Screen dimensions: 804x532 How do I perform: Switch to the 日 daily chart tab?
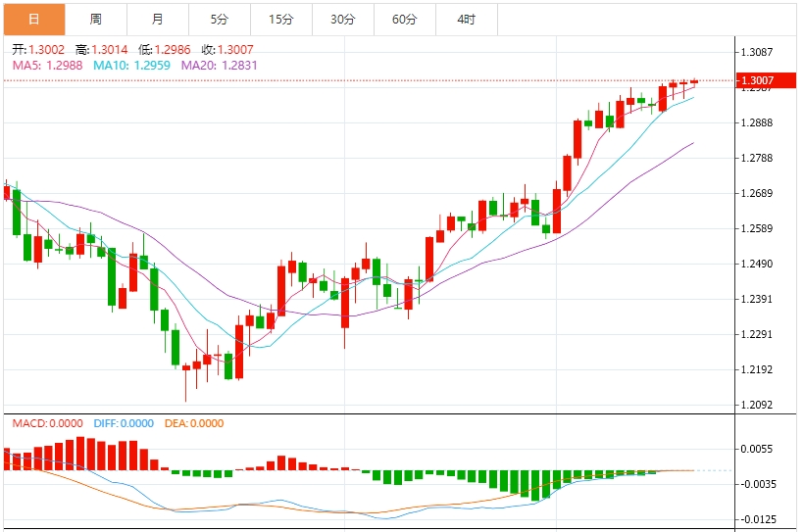click(34, 19)
